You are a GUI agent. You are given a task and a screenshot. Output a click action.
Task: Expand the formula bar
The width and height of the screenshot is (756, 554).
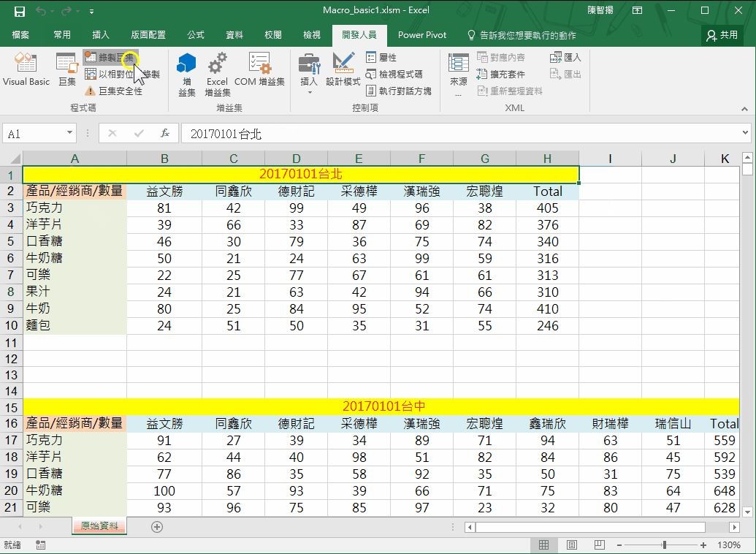pyautogui.click(x=745, y=133)
